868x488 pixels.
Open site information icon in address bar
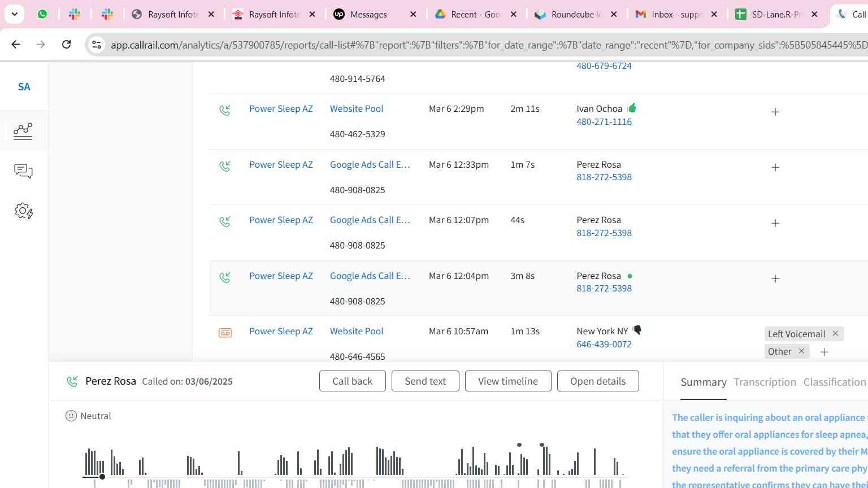(x=97, y=45)
